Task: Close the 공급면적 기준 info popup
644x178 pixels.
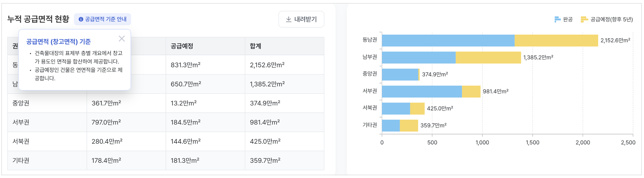Action: tap(122, 39)
